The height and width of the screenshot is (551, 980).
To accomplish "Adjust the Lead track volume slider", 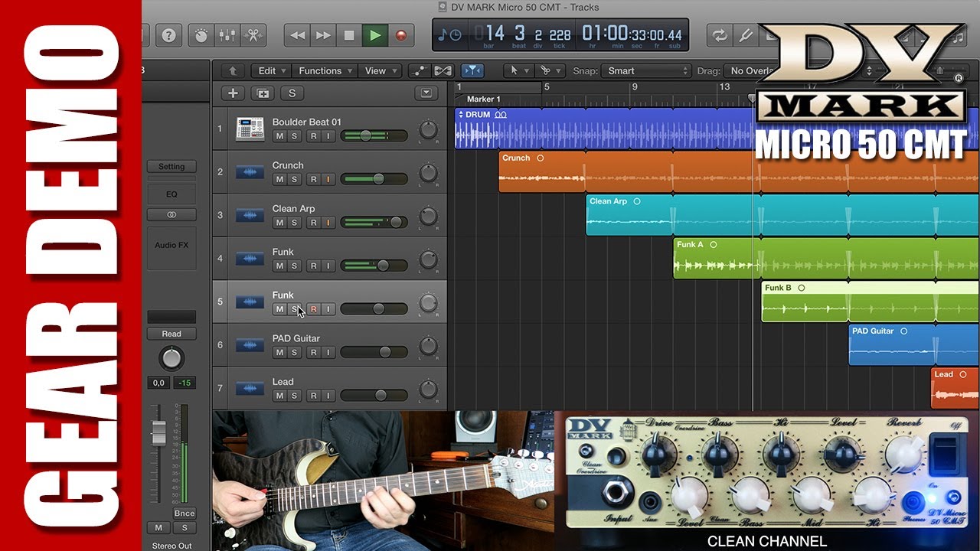I will [374, 396].
